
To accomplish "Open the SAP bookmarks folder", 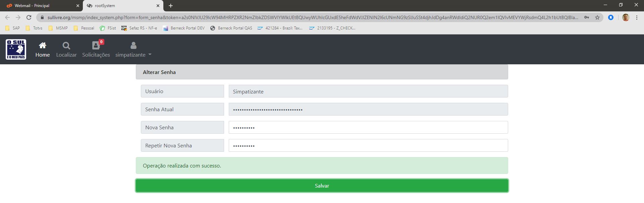I will (x=13, y=28).
